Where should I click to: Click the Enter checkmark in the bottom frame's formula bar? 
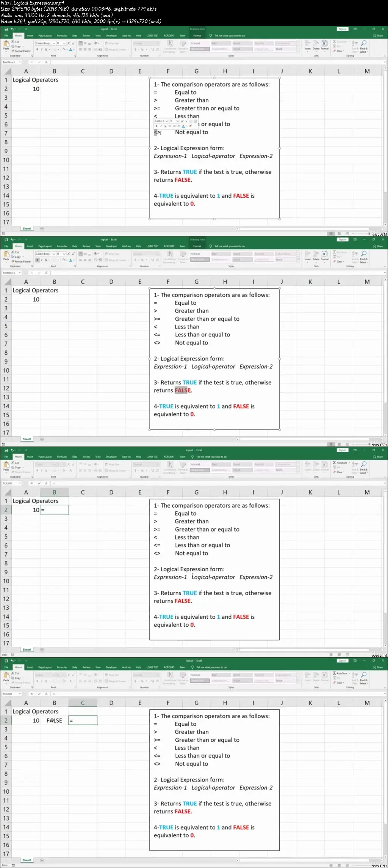(39, 694)
